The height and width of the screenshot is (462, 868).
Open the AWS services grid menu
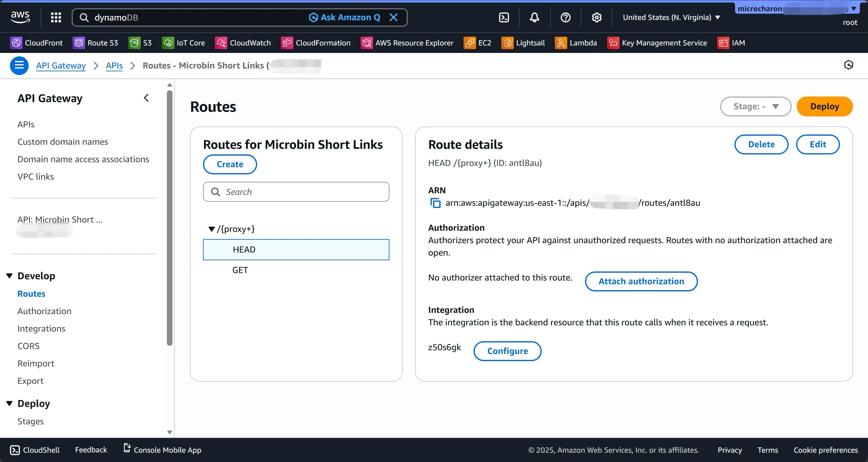click(x=56, y=17)
